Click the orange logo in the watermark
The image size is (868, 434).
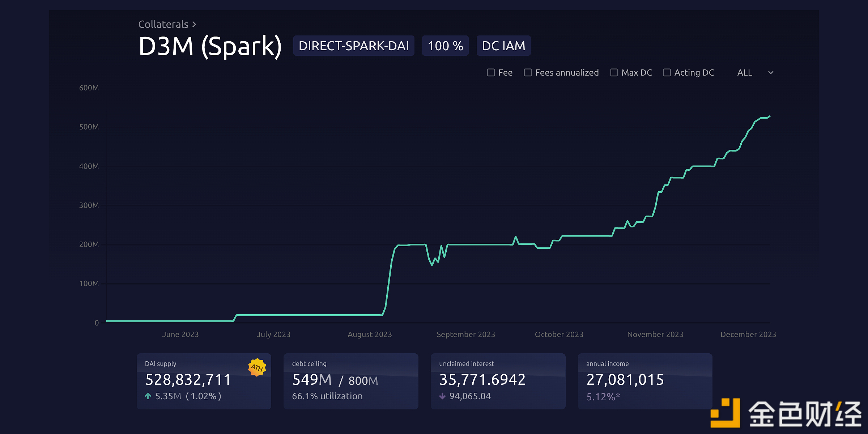(x=725, y=413)
